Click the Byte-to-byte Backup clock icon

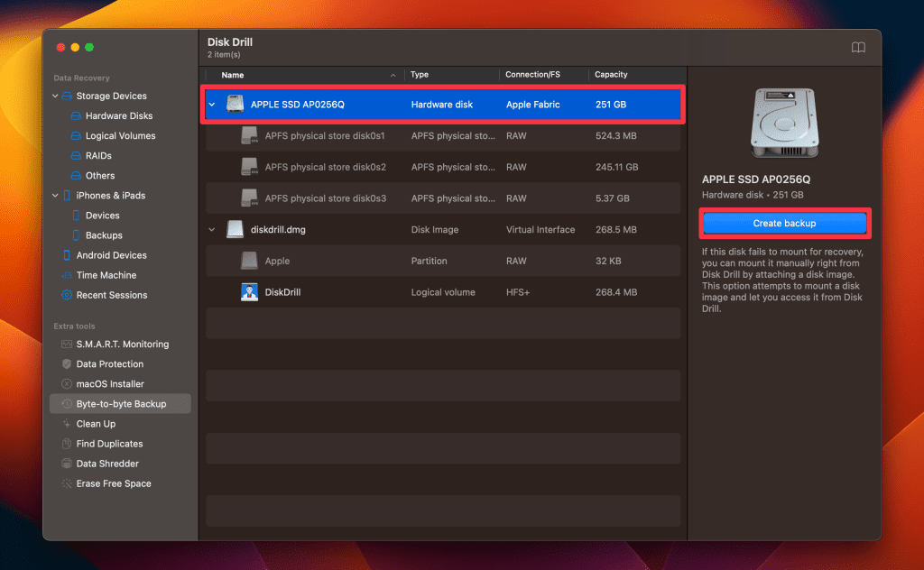click(67, 404)
